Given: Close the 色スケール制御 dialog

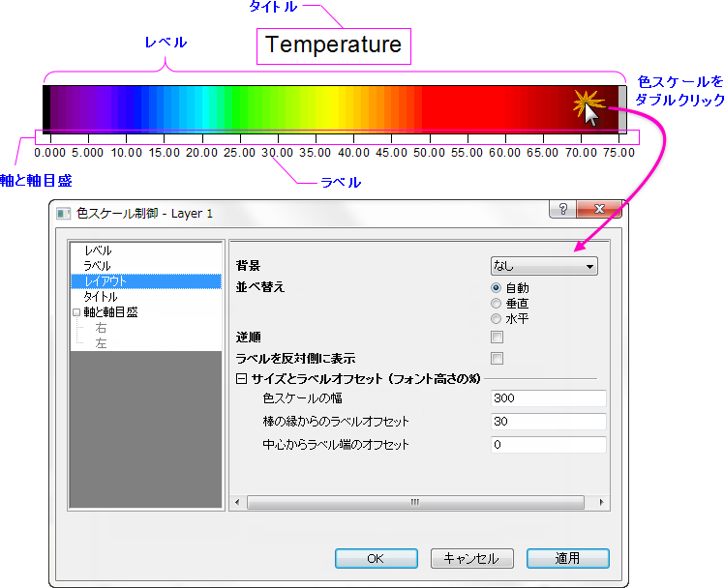Looking at the screenshot, I should click(x=599, y=209).
